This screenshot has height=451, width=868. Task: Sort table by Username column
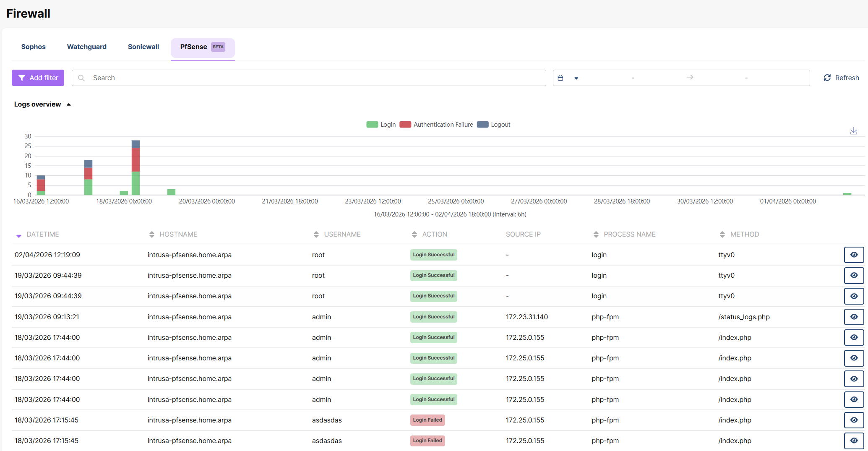click(316, 235)
